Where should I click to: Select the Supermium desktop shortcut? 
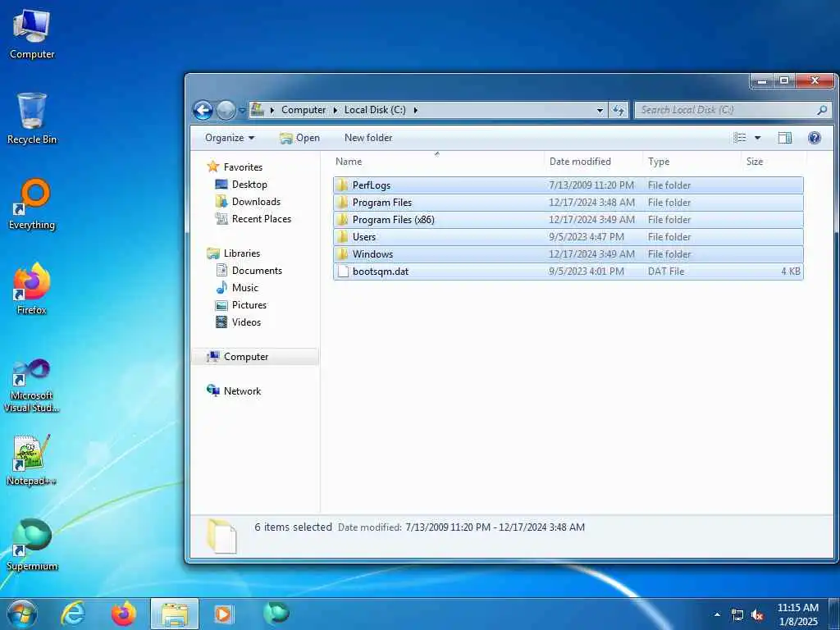pos(32,545)
